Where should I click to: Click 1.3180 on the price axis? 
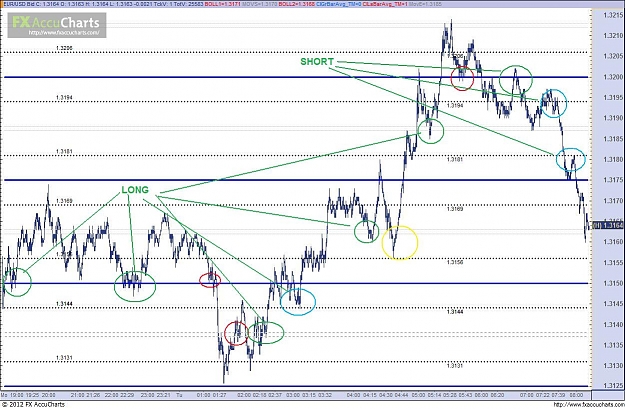pos(613,160)
